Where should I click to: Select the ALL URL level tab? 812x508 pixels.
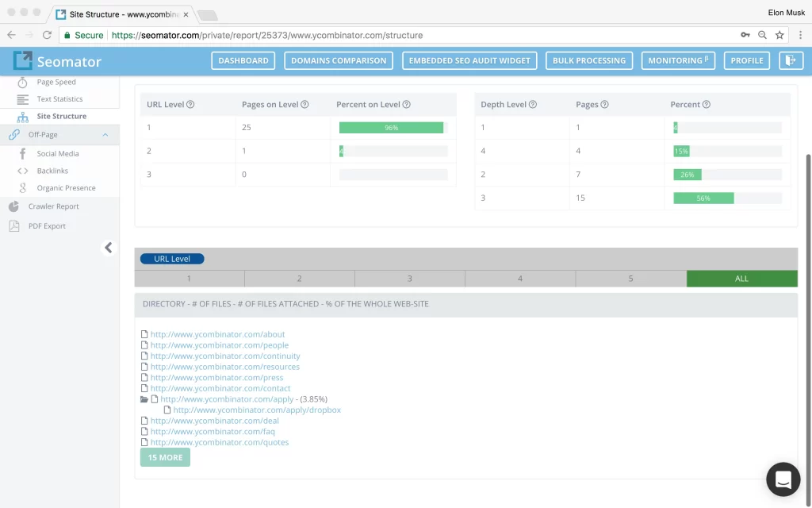click(741, 279)
